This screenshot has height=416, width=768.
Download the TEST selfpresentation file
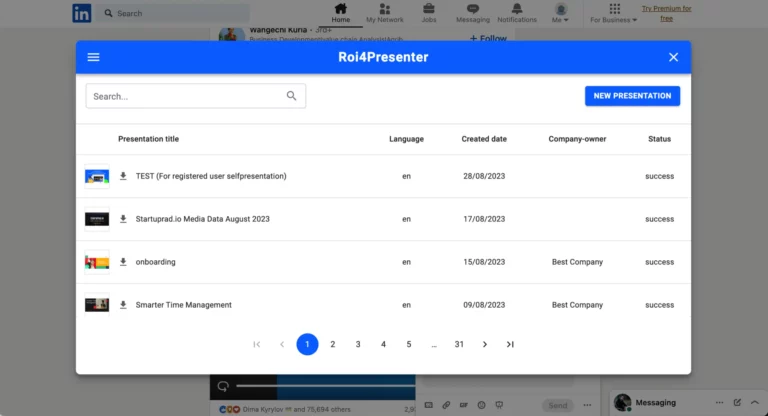(x=123, y=176)
